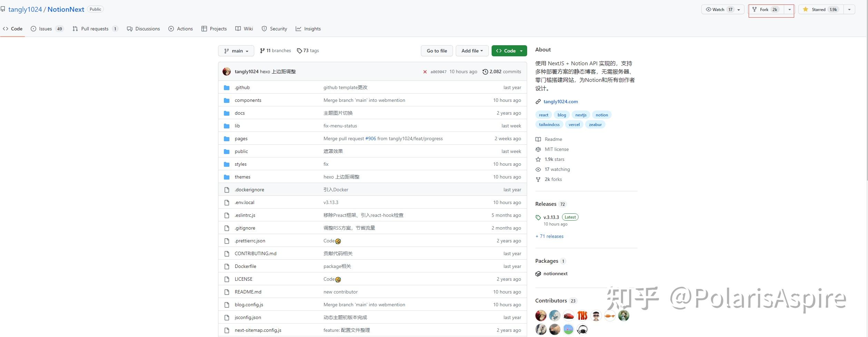Screen dimensions: 868x337
Task: View the 2,082 commits history
Action: click(502, 72)
